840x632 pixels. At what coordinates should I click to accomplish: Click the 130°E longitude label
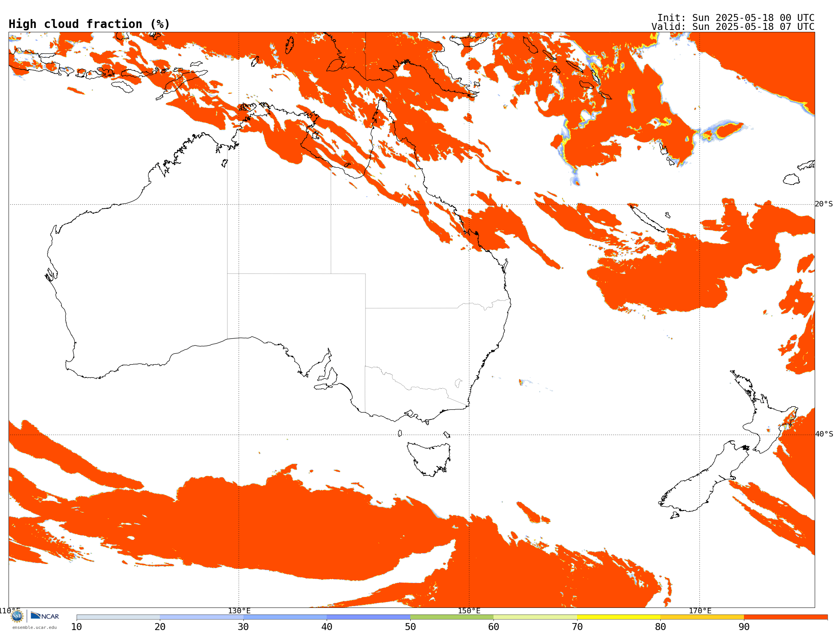click(239, 611)
